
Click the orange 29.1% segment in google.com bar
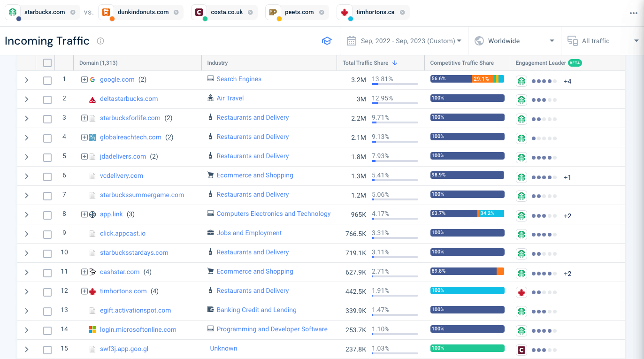point(483,79)
